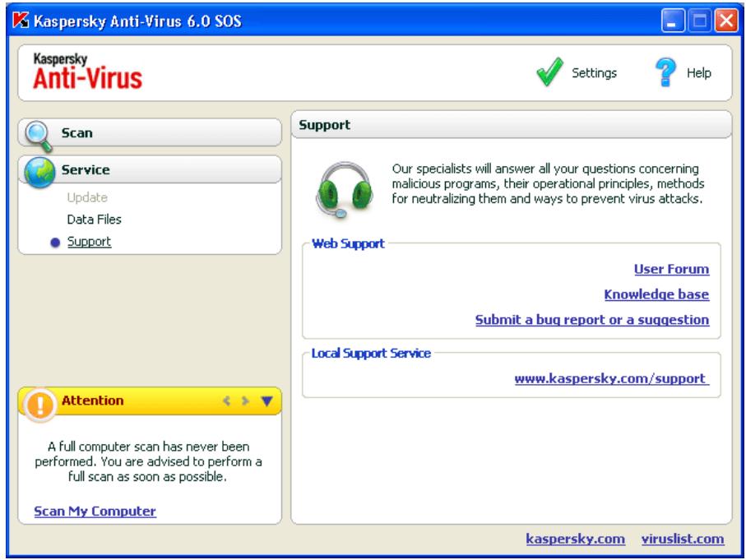
Task: Click the magnifying glass Scan icon
Action: click(38, 136)
